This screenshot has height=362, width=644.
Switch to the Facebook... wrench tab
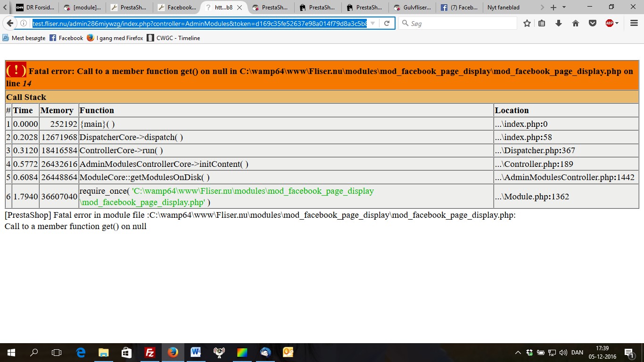click(177, 7)
